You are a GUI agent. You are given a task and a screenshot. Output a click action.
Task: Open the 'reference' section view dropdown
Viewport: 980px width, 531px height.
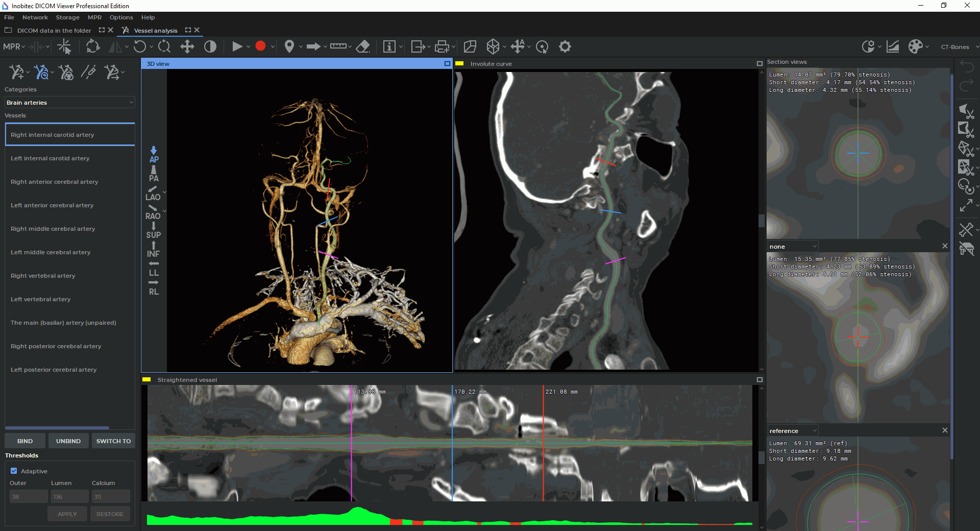point(793,431)
